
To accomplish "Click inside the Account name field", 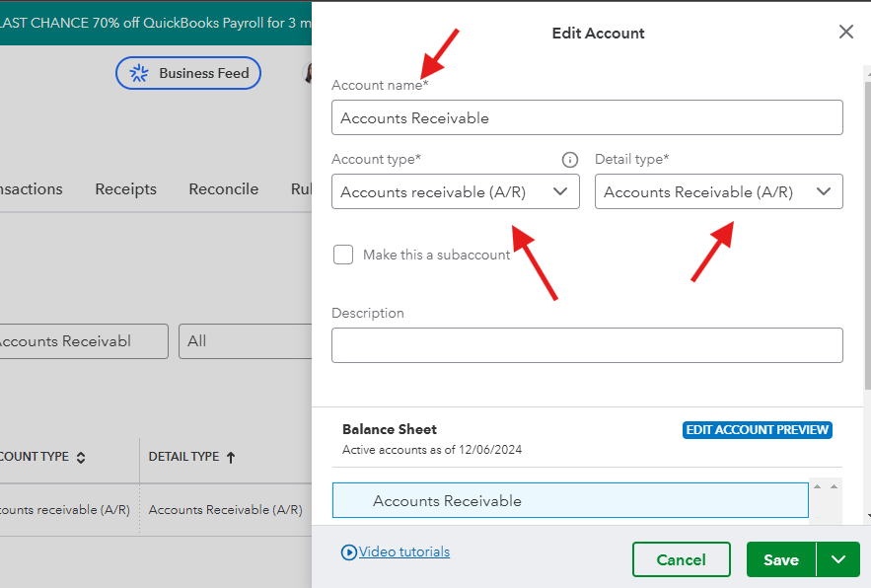I will 587,117.
